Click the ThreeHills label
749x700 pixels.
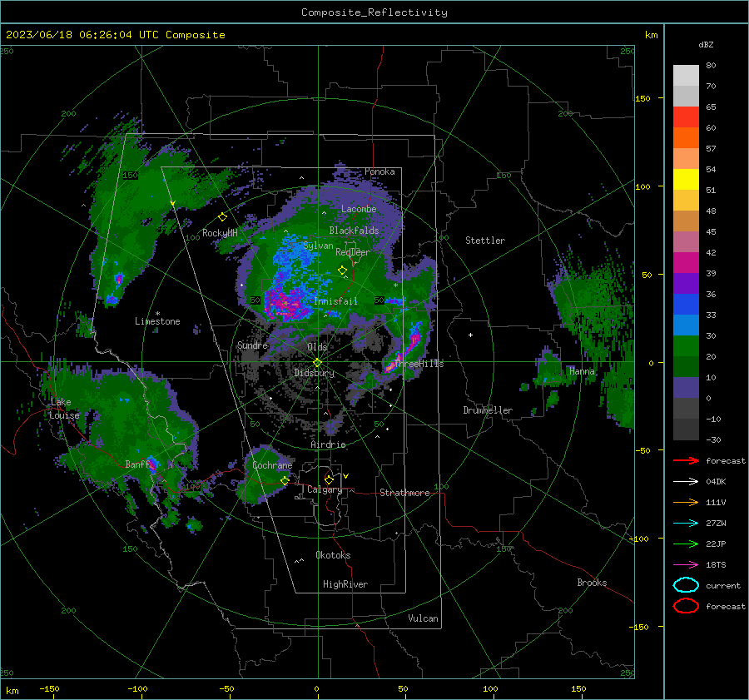point(420,364)
